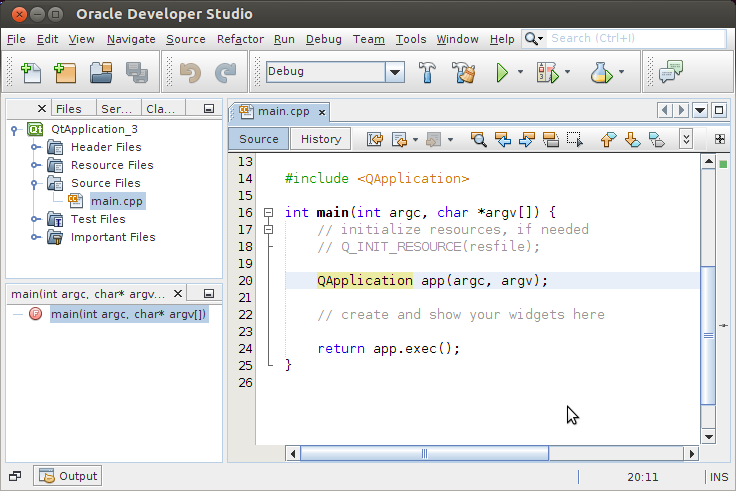The width and height of the screenshot is (736, 491).
Task: Click Next Bookmark down-arrow icon
Action: [x=632, y=139]
